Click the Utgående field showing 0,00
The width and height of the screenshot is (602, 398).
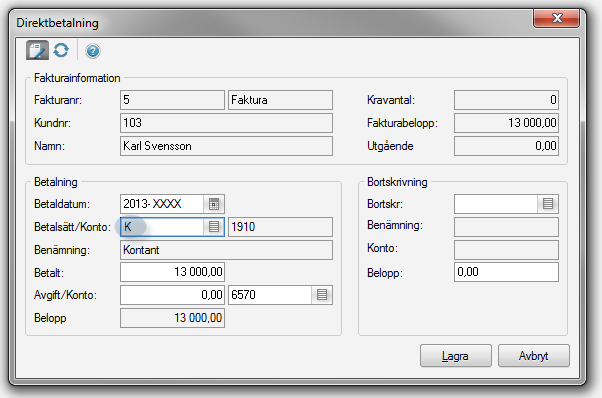pos(506,146)
